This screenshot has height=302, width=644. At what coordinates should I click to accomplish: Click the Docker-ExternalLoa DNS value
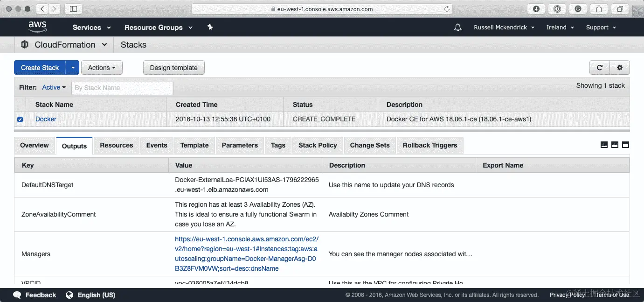coord(247,185)
